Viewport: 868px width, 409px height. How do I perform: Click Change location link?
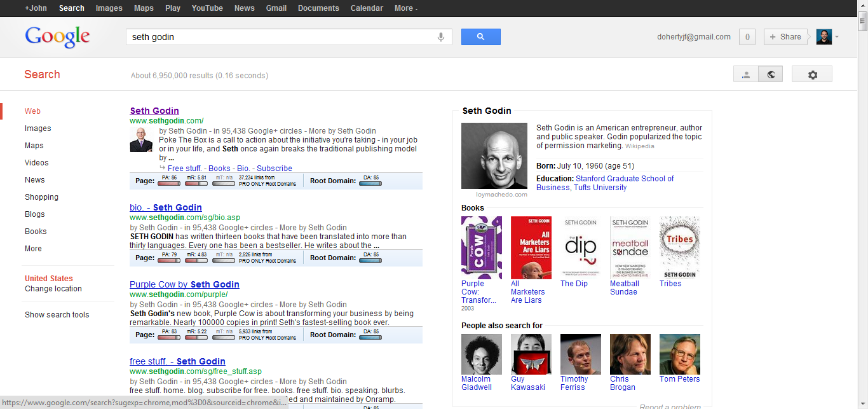[53, 289]
